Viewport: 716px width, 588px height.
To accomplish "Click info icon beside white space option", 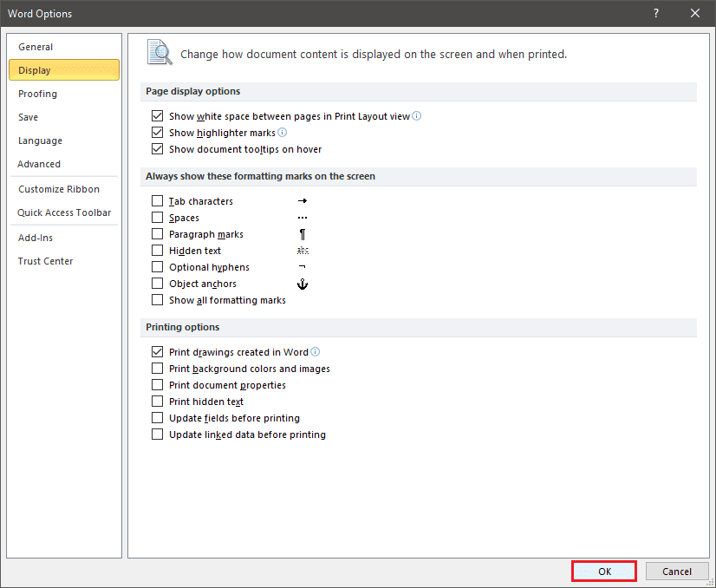I will click(x=417, y=116).
